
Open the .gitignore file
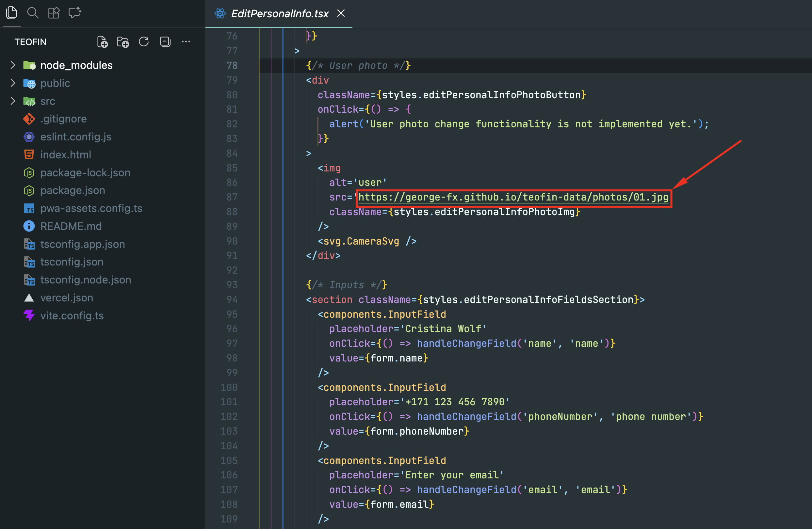[63, 119]
